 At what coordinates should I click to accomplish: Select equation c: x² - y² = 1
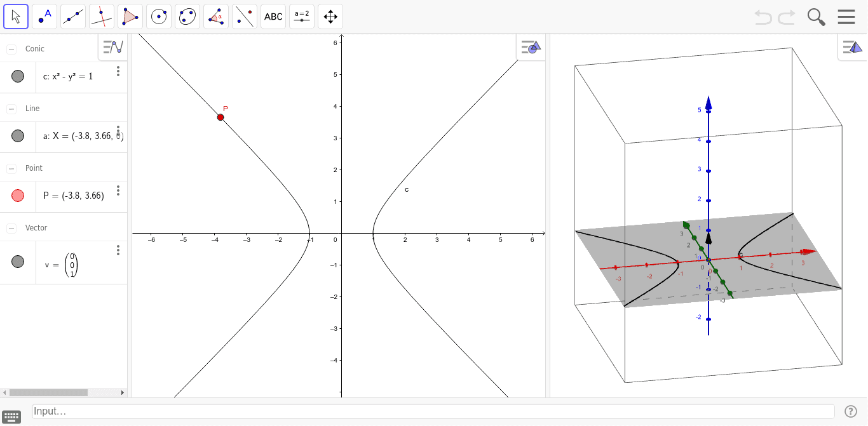point(68,76)
